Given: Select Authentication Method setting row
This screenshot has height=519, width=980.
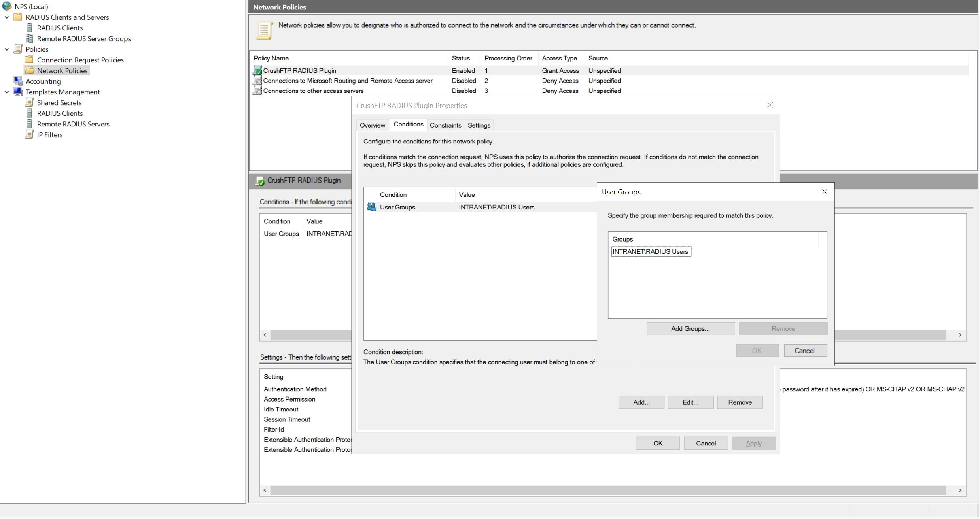Looking at the screenshot, I should coord(295,389).
